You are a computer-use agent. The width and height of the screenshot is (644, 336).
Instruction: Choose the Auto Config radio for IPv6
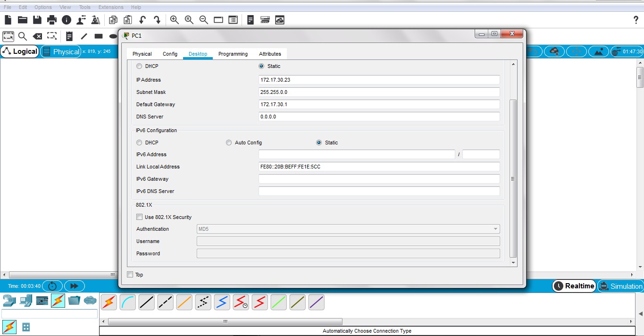(229, 143)
